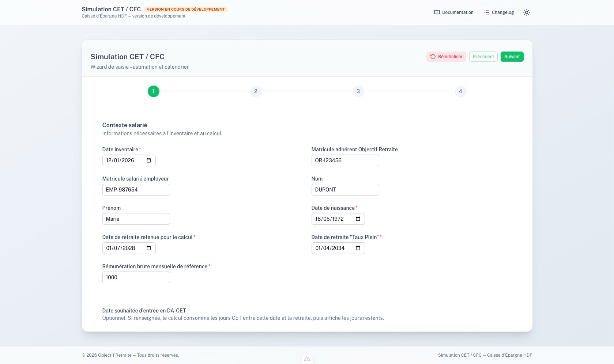Click the Rémunération brute mensuelle input
This screenshot has width=614, height=364.
pyautogui.click(x=136, y=277)
